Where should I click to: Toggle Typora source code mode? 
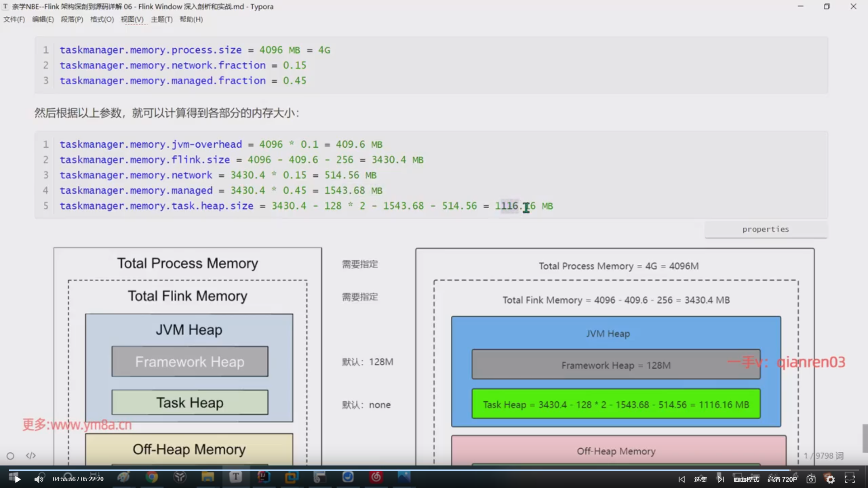click(31, 455)
